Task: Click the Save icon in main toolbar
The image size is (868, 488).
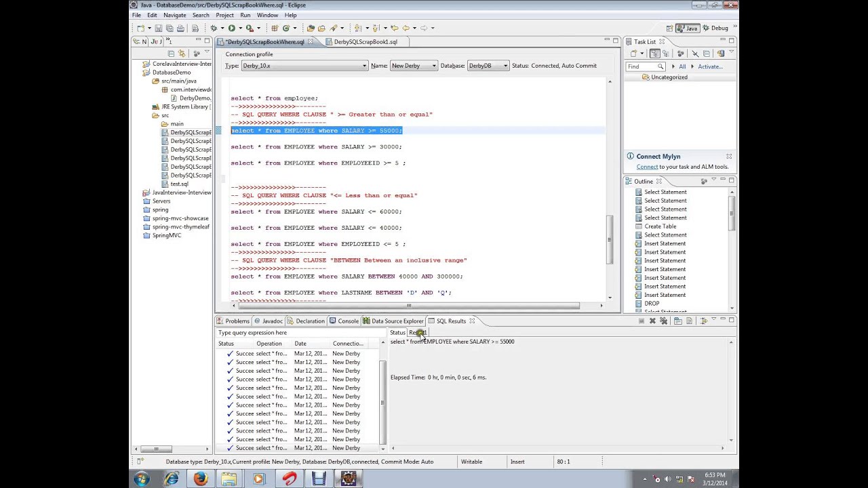Action: (x=159, y=28)
